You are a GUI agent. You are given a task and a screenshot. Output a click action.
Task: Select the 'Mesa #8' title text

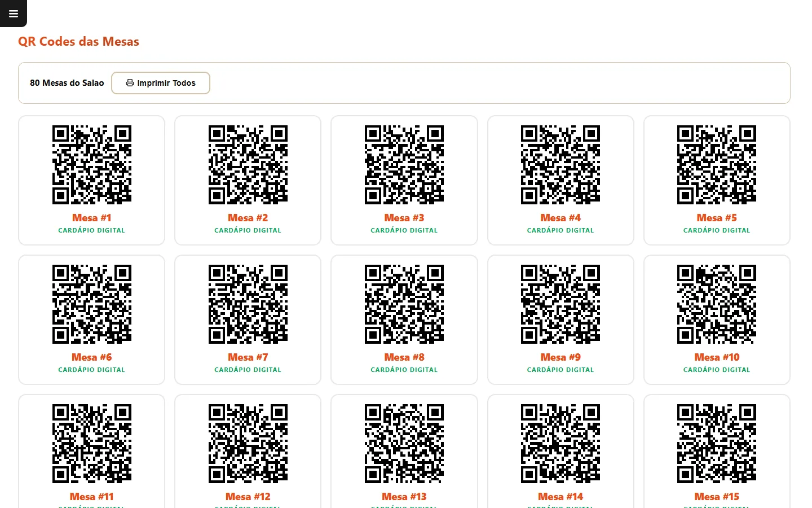tap(404, 357)
